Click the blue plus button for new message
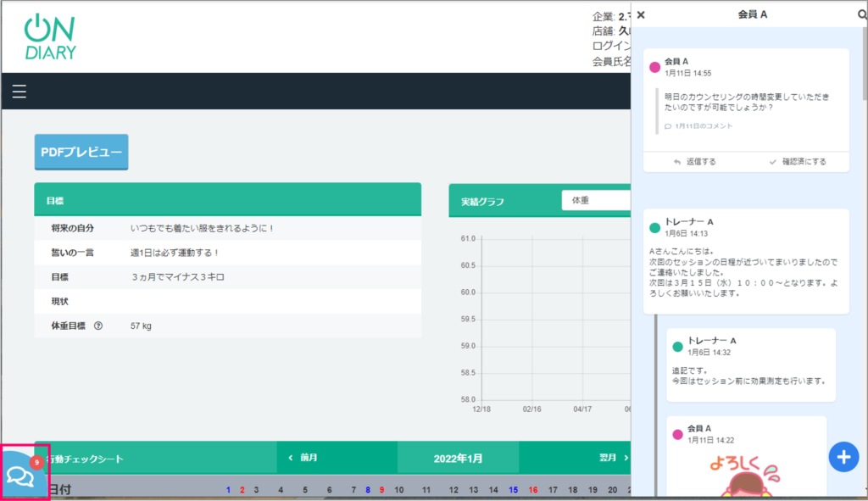 pos(843,457)
